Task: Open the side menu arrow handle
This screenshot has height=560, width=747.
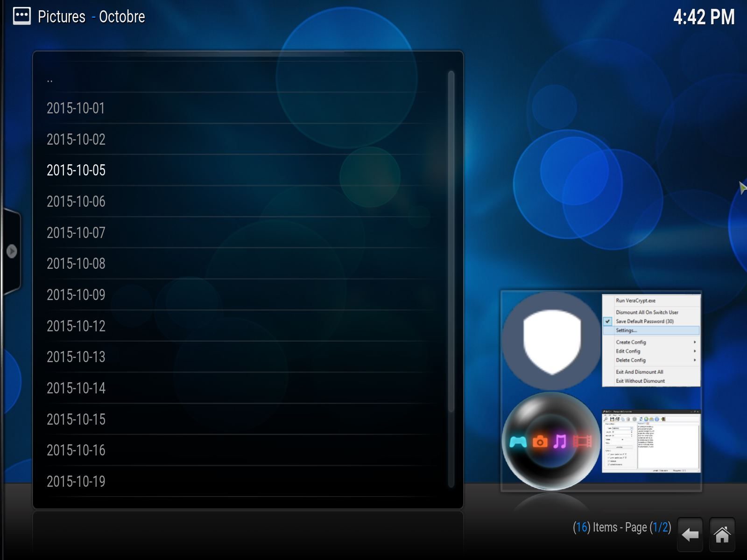Action: [12, 251]
